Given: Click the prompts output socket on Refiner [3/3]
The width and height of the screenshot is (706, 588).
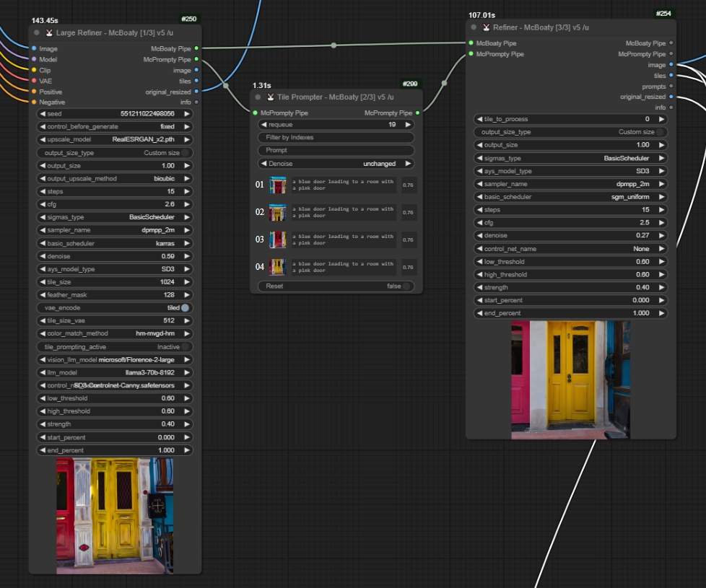Looking at the screenshot, I should pyautogui.click(x=671, y=87).
